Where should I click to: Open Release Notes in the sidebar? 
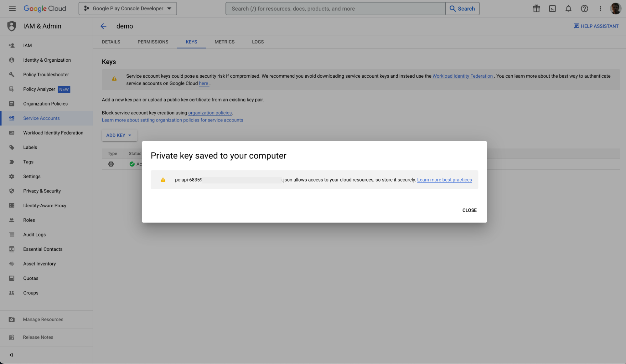click(46, 337)
